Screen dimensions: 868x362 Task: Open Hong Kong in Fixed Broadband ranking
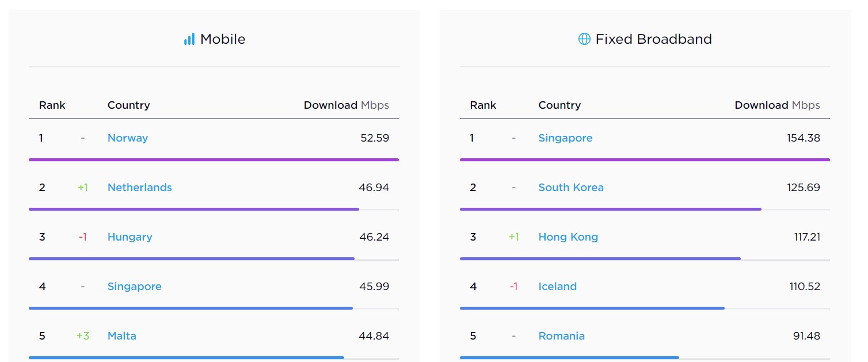(568, 237)
